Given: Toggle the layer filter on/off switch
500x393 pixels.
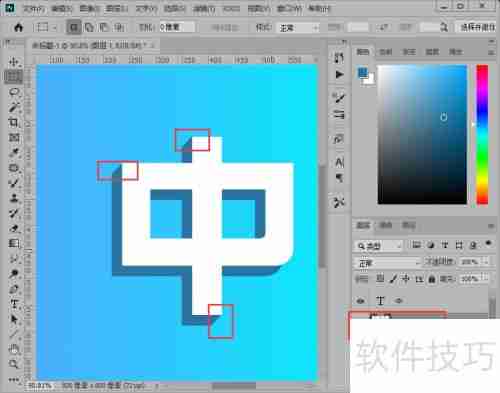Looking at the screenshot, I should (488, 243).
